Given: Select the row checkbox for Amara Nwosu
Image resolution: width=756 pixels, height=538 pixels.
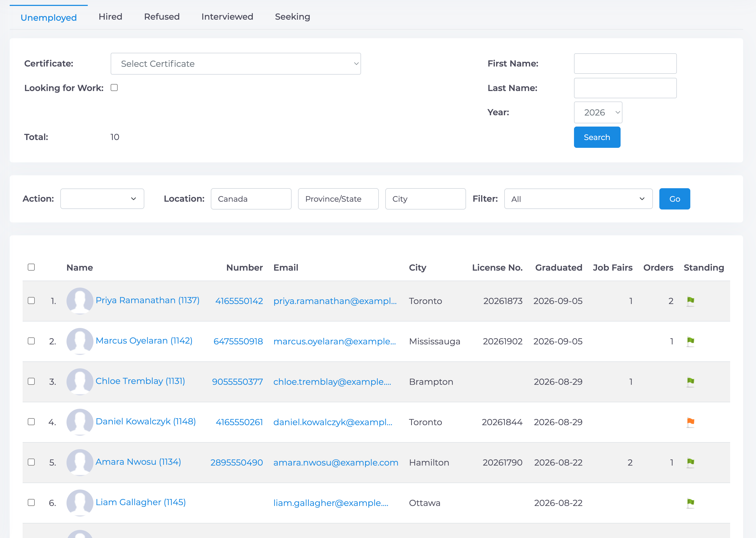Looking at the screenshot, I should coord(31,462).
